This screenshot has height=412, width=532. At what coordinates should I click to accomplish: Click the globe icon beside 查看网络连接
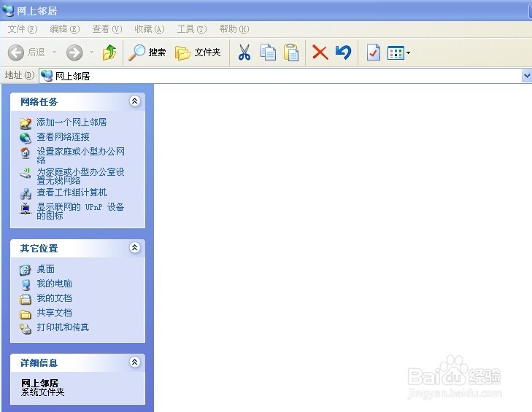[x=26, y=138]
